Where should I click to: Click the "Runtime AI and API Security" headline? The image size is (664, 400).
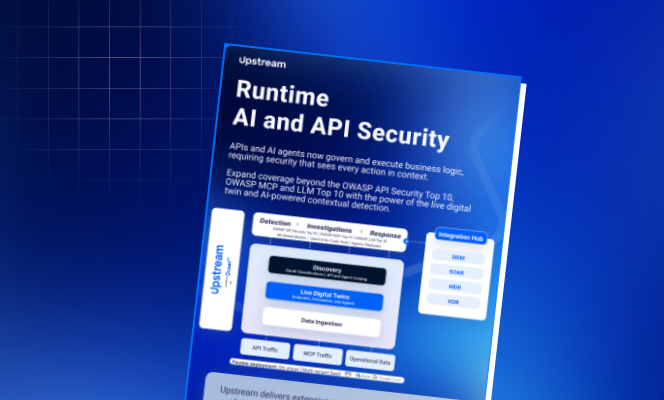(341, 114)
